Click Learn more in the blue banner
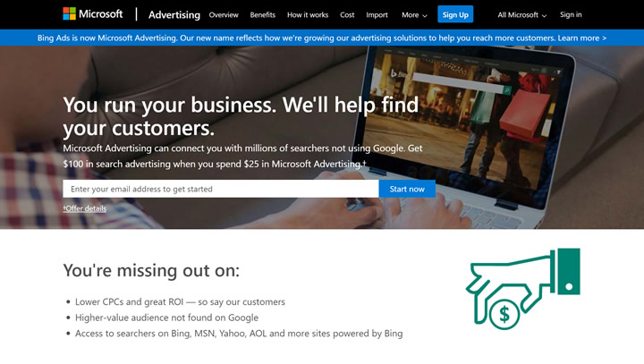644x364 pixels. (581, 38)
